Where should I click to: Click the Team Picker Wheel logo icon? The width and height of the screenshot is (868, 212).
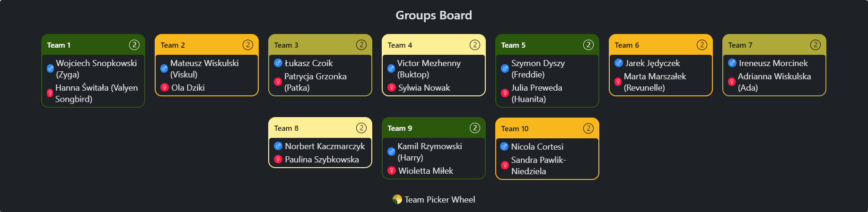[x=397, y=199]
